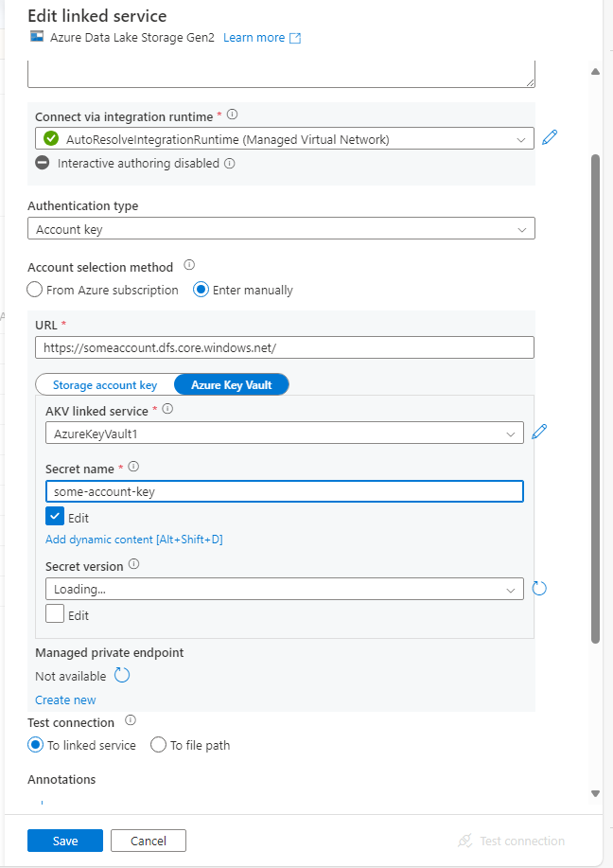613x868 pixels.
Task: Select the From Azure subscription radio option
Action: [x=35, y=290]
